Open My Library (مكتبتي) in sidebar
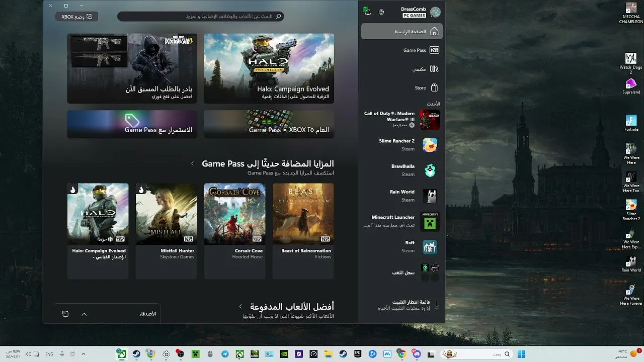644x362 pixels. click(x=402, y=69)
